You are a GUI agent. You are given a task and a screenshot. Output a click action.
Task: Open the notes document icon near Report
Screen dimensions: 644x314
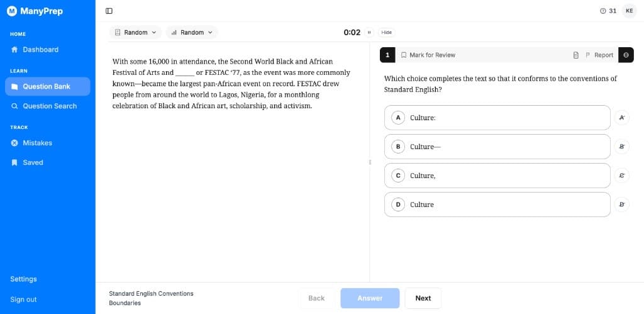pyautogui.click(x=576, y=55)
